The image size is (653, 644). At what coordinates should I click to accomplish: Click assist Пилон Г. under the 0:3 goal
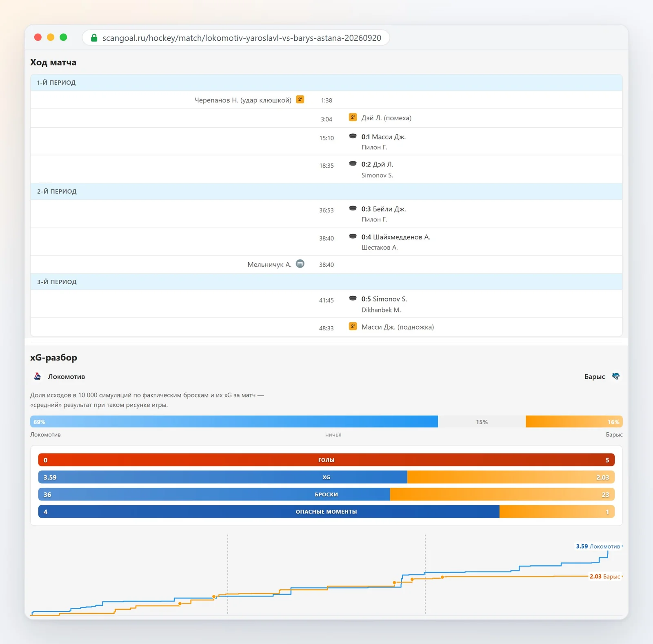374,219
